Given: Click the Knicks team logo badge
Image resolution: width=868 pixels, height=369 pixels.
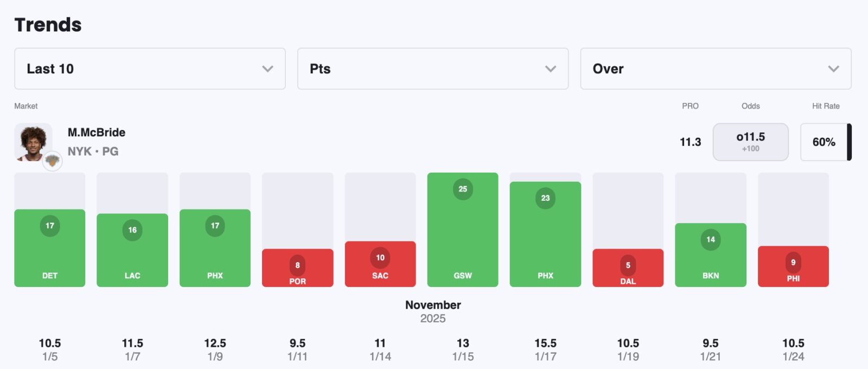Looking at the screenshot, I should click(x=53, y=161).
